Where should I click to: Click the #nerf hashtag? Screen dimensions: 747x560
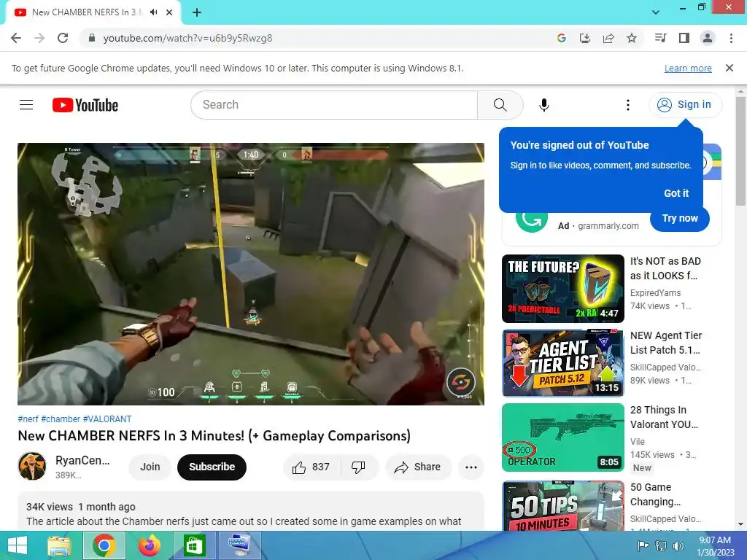(28, 419)
